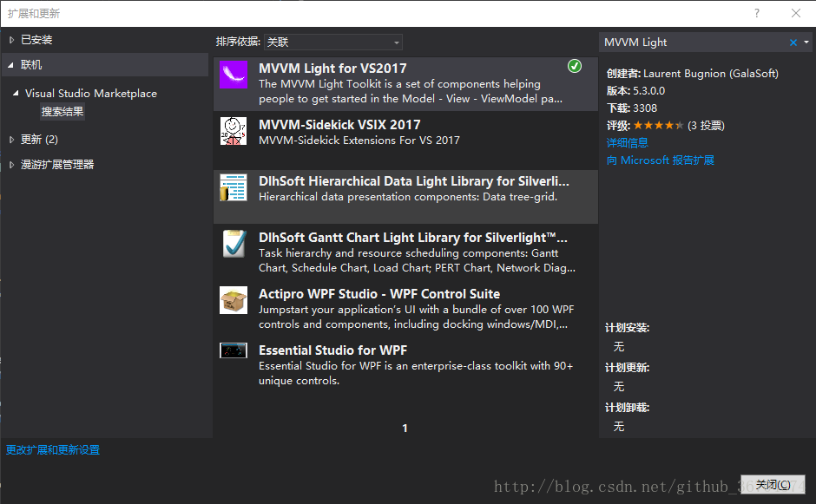Select DlhSoft Gantt Chart Light Library title
The height and width of the screenshot is (504, 816).
coord(412,238)
